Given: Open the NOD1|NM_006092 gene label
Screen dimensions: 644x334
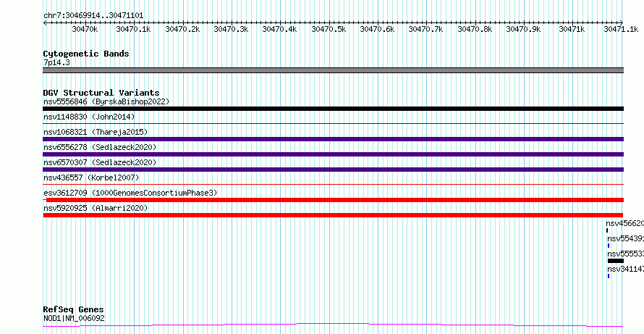Looking at the screenshot, I should [74, 318].
